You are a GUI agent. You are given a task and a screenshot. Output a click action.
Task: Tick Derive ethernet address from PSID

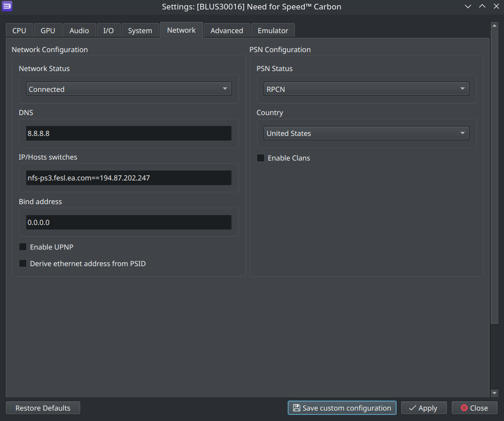[x=23, y=263]
